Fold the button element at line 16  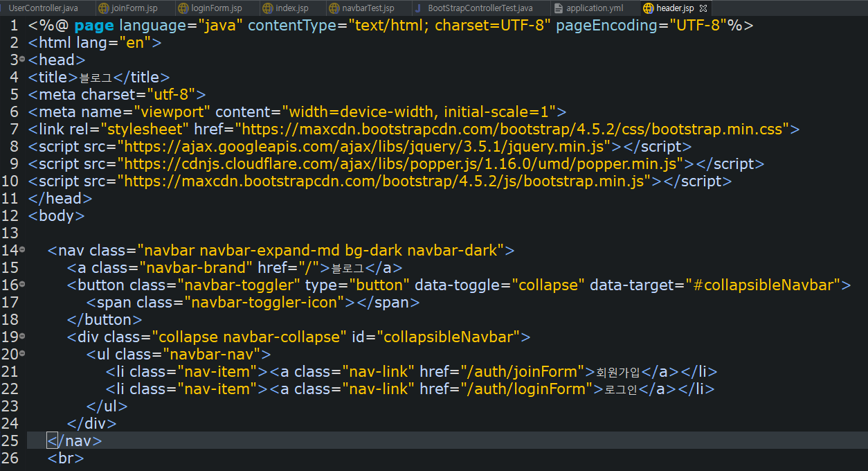click(22, 284)
